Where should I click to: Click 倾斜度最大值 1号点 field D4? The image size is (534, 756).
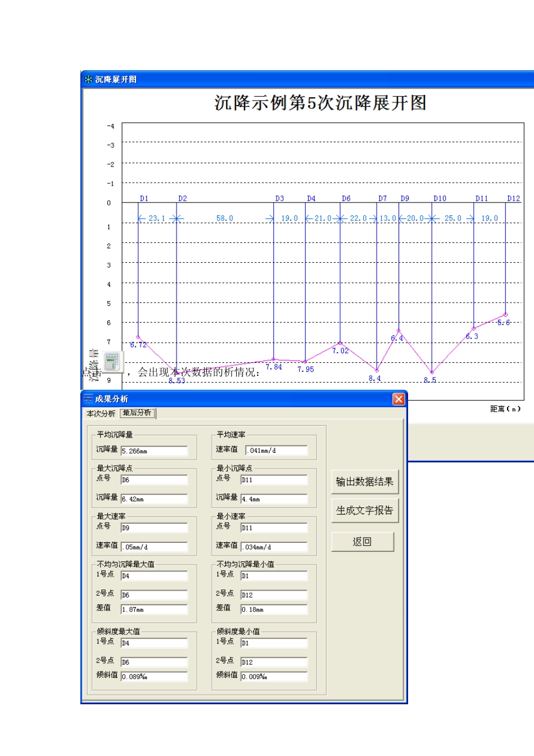pyautogui.click(x=154, y=643)
